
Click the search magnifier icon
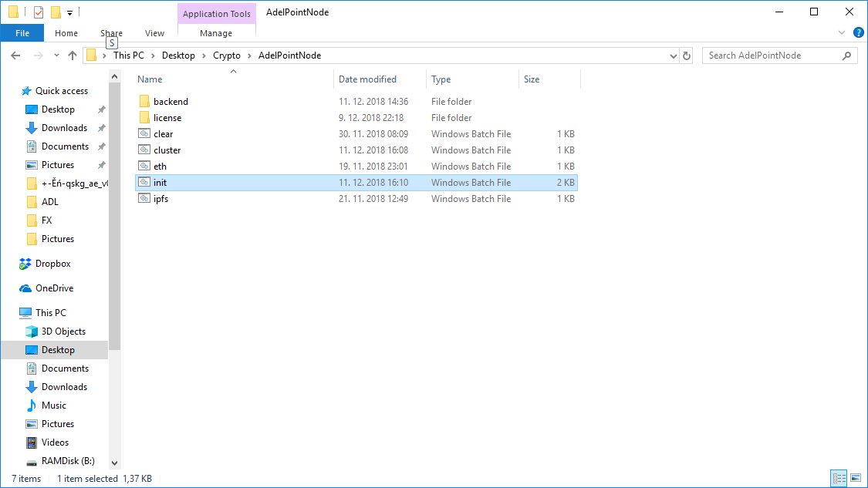point(846,56)
